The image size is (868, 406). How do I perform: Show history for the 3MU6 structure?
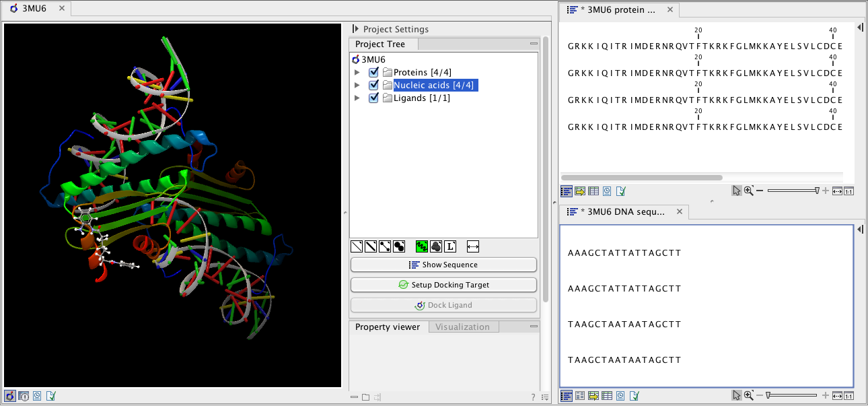37,396
